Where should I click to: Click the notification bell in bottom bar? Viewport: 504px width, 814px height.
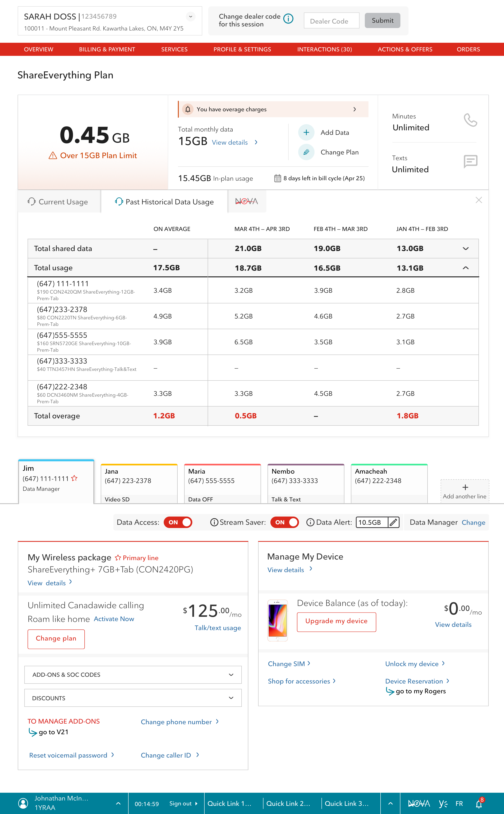[x=479, y=804]
